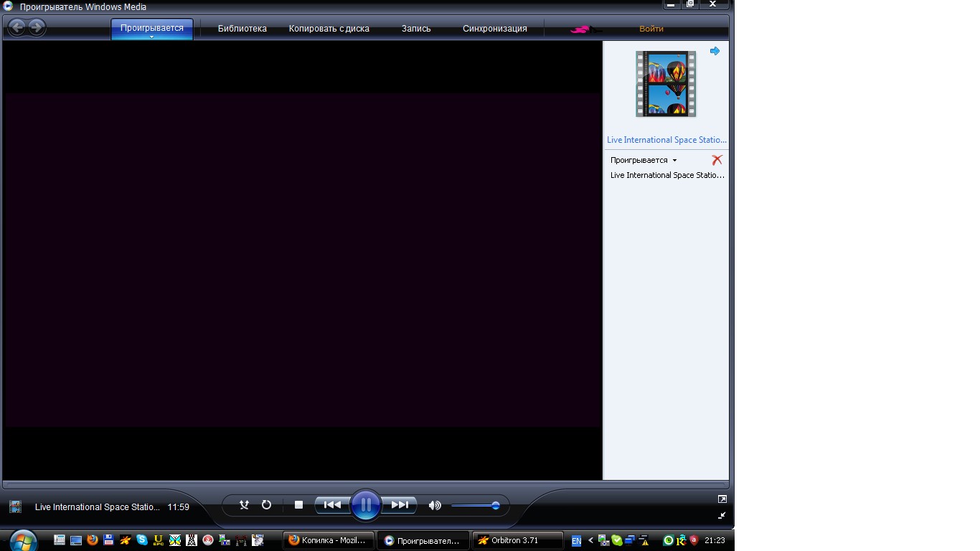Click the media type icon beside the track title
980x551 pixels.
coord(15,507)
